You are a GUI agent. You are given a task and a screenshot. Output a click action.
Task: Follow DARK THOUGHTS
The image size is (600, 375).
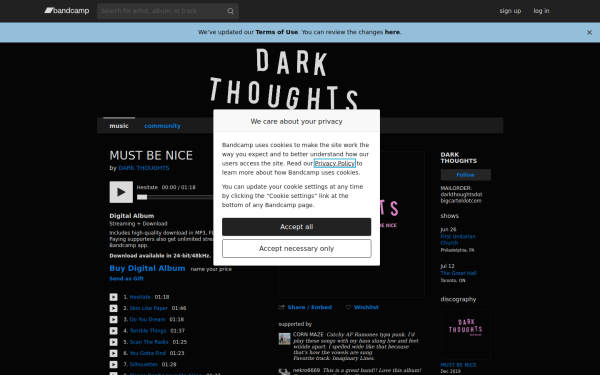tap(466, 175)
